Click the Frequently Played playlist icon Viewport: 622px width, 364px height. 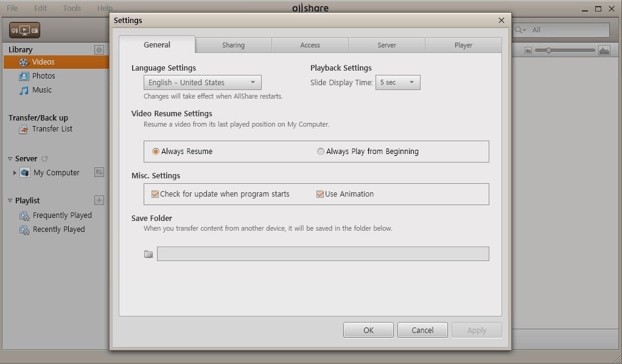pos(24,215)
